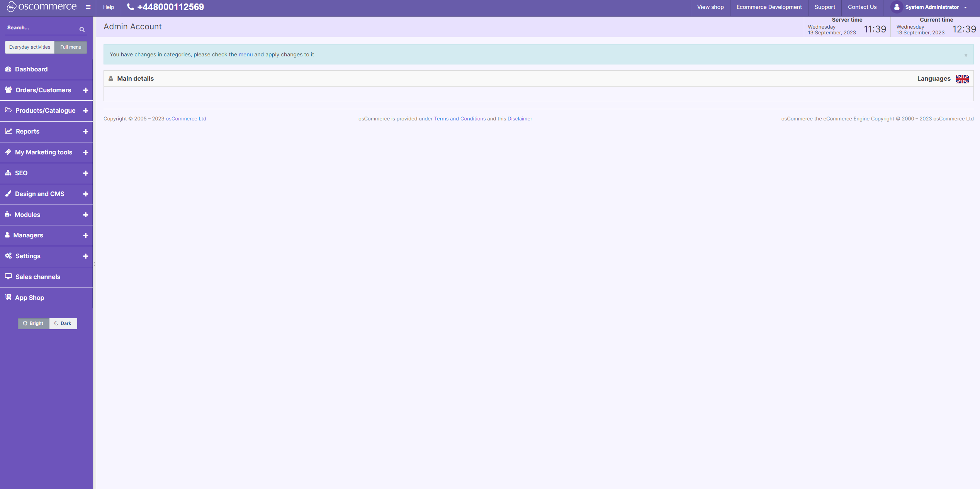
Task: Click the SEO icon in sidebar
Action: point(9,173)
